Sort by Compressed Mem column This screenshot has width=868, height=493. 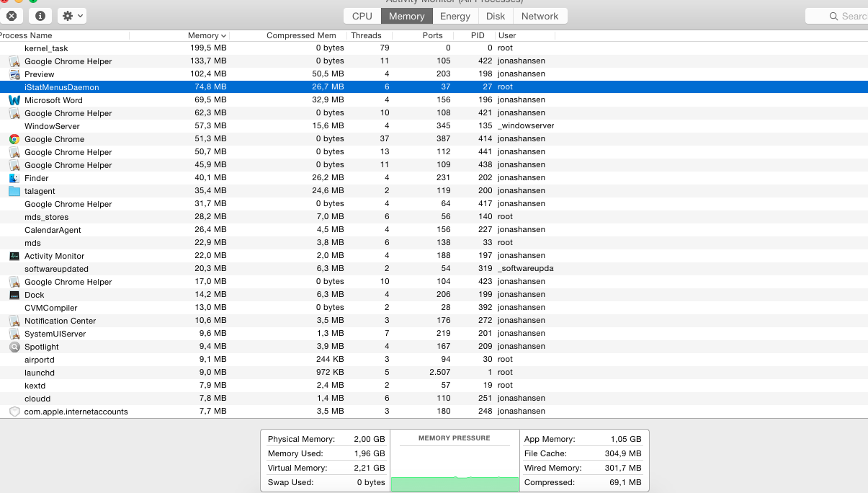[x=288, y=35]
